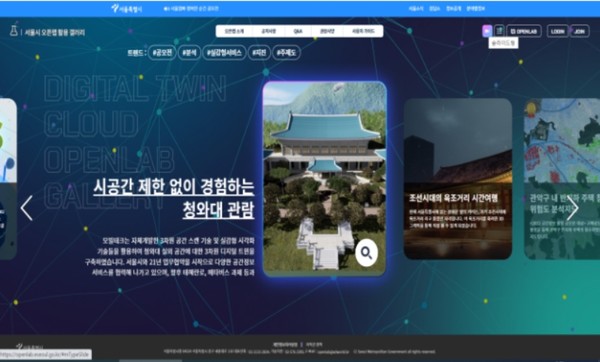Open the 조선시대의 육조거리 시간여행 card
This screenshot has width=600, height=362.
tap(458, 179)
